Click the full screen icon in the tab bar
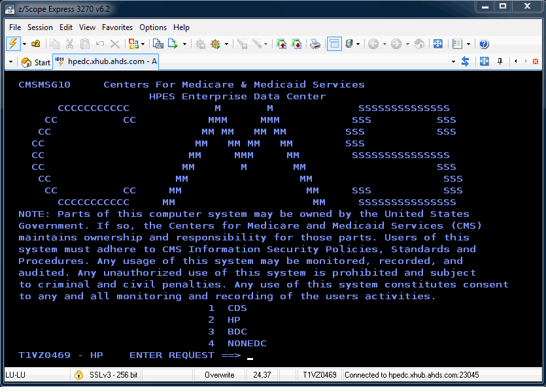 pyautogui.click(x=484, y=61)
